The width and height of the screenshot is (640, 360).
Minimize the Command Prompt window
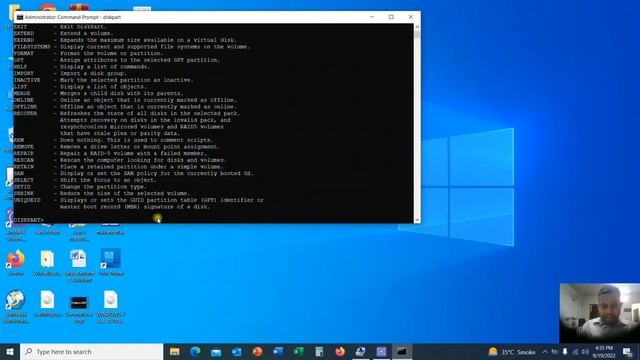click(371, 17)
